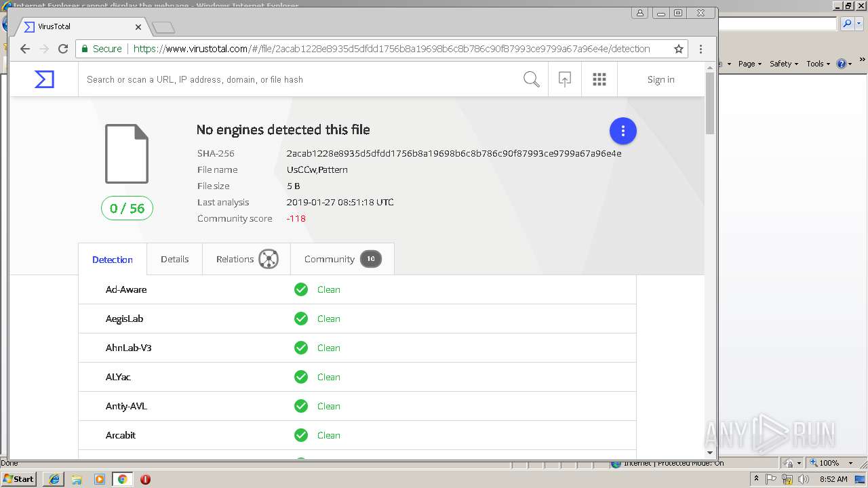Open the Internet Explorer zoom level dropdown

click(851, 463)
